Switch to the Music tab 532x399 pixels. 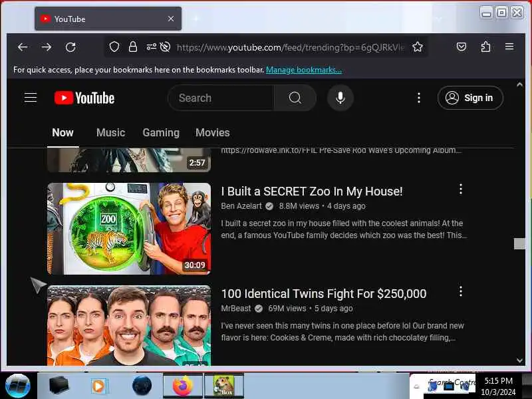click(110, 132)
